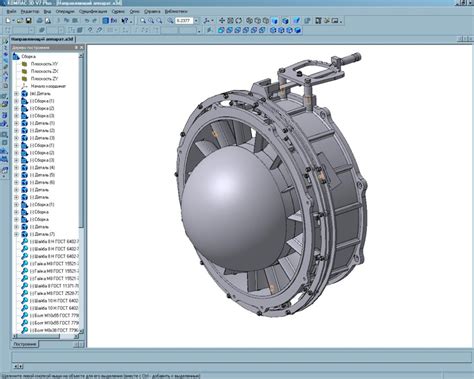Select the Направляющий аппарат.a3d document tab
Viewport: 474px width, 379px height.
[x=42, y=39]
